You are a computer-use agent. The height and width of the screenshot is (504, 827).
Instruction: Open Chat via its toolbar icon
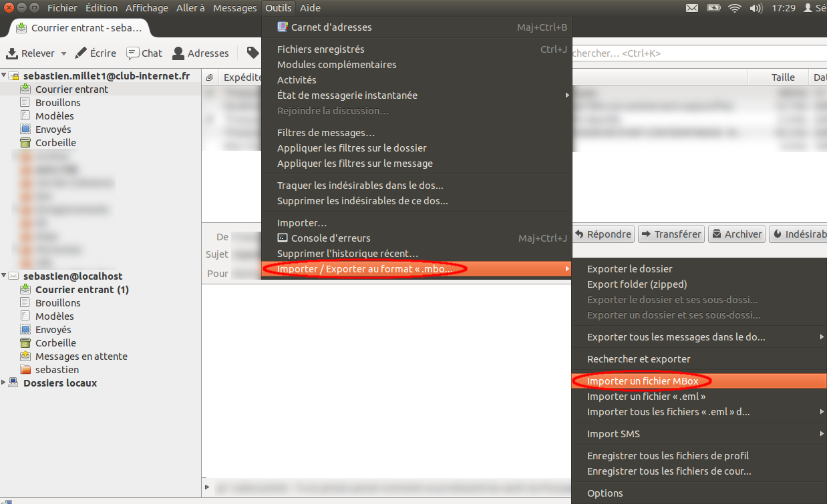pos(133,53)
